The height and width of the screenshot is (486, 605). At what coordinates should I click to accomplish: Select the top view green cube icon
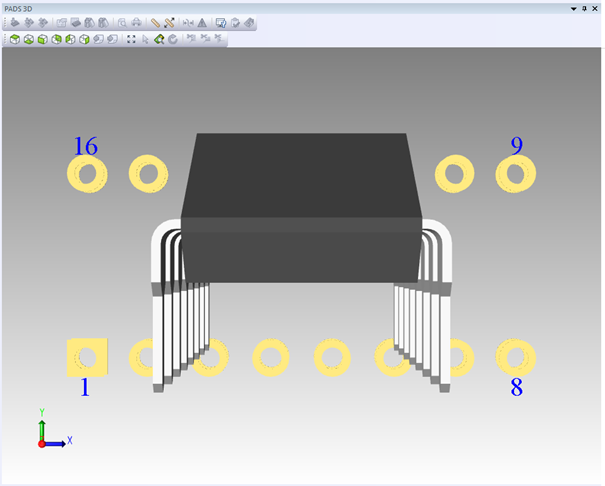pos(15,39)
